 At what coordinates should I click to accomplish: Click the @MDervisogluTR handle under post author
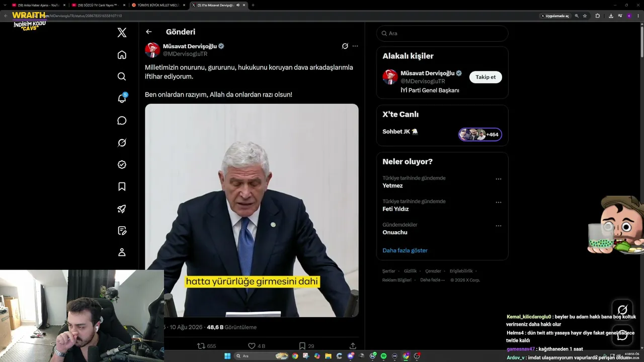(x=185, y=54)
